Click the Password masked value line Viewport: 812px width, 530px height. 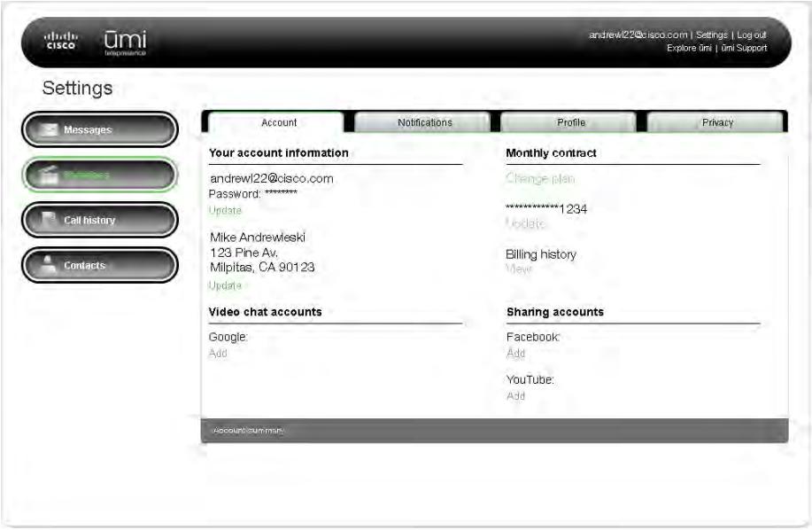[252, 194]
